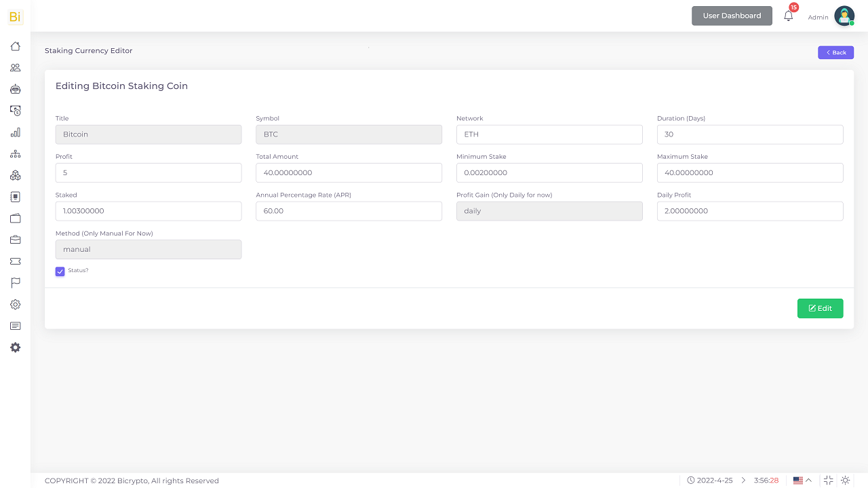Uncheck the Status checkbox
The image size is (868, 488).
click(60, 271)
